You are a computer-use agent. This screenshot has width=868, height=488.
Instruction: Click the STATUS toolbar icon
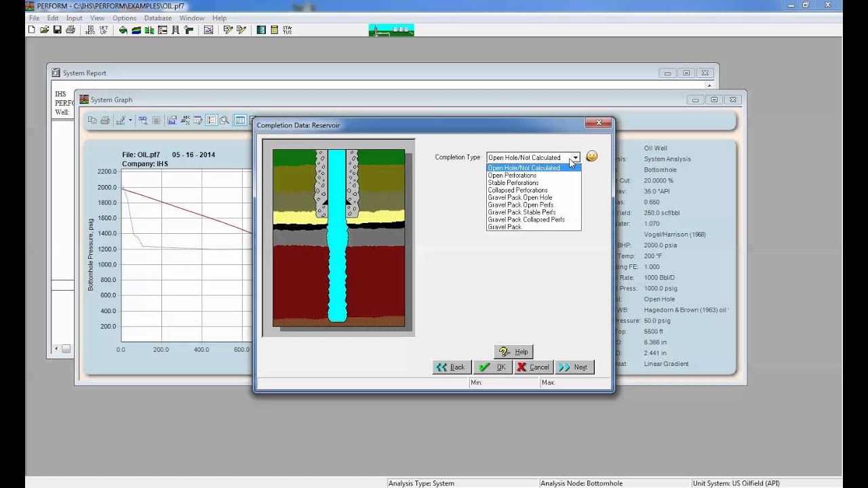point(288,30)
